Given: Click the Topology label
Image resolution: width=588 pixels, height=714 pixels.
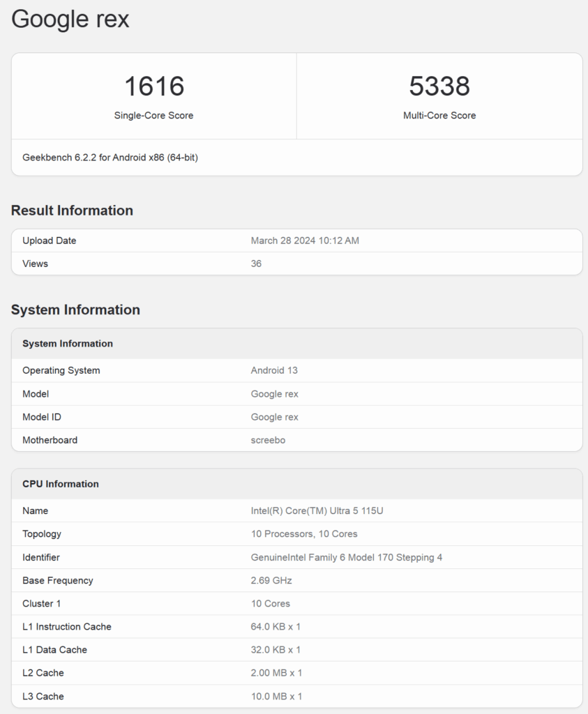Looking at the screenshot, I should 41,534.
